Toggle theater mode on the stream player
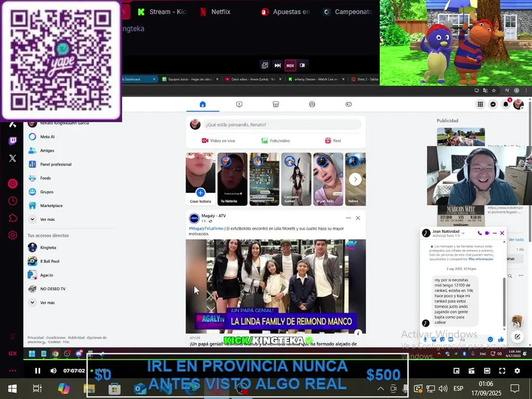This screenshot has width=532, height=399. [x=487, y=371]
